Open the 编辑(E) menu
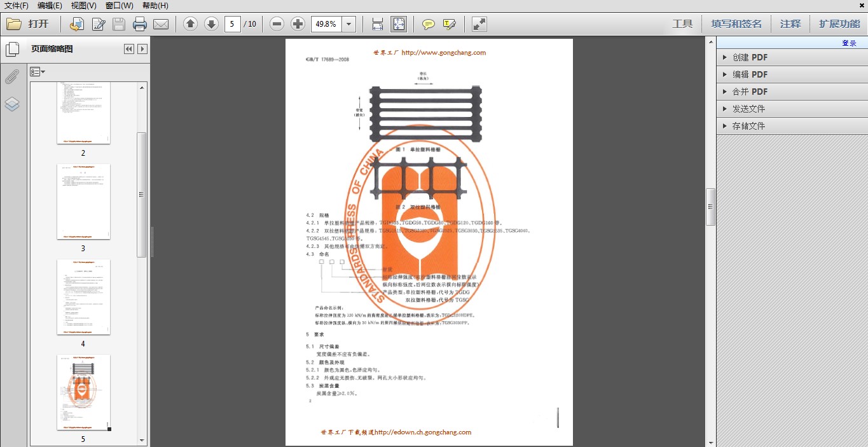Image resolution: width=868 pixels, height=447 pixels. (50, 6)
